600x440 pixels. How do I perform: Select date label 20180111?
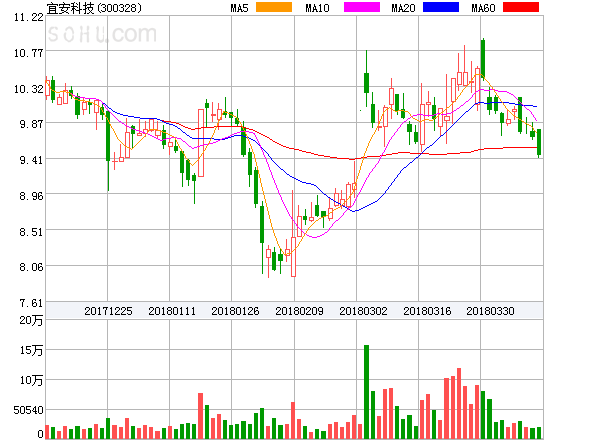(172, 311)
